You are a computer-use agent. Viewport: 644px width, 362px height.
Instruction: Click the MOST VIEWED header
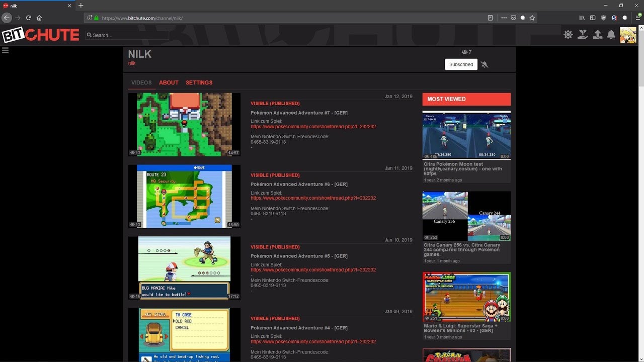(466, 99)
